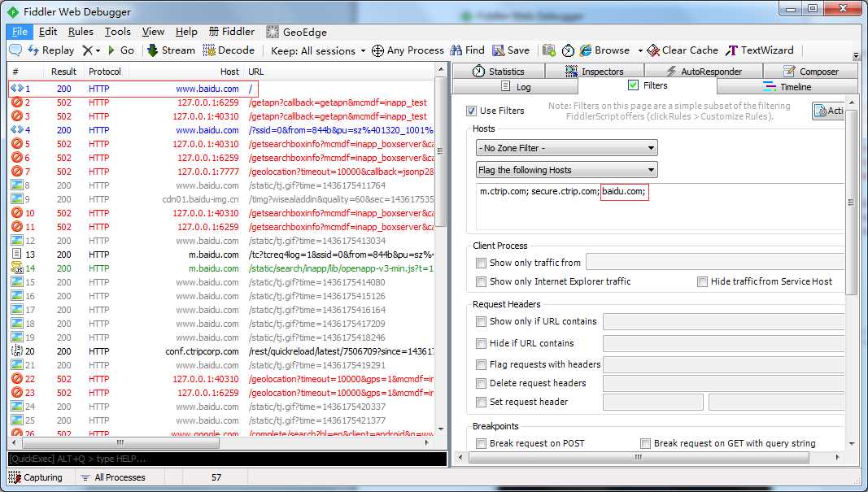
Task: Check Set request header
Action: tap(481, 403)
